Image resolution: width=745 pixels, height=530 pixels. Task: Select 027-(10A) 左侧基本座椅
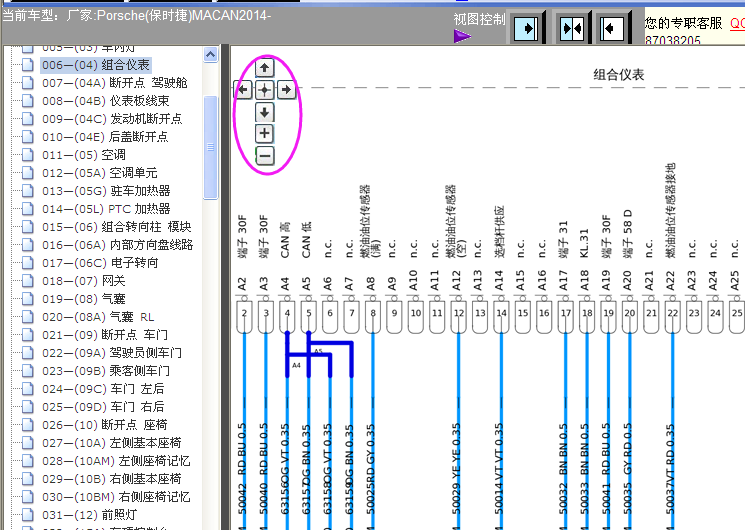coord(112,443)
